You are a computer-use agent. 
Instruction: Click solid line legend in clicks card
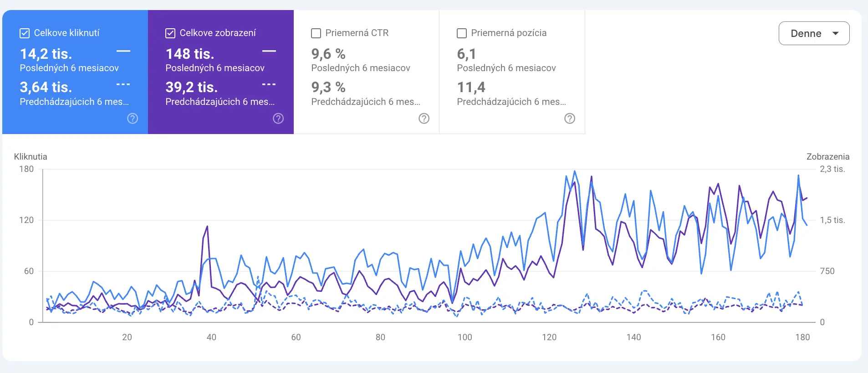(x=123, y=51)
